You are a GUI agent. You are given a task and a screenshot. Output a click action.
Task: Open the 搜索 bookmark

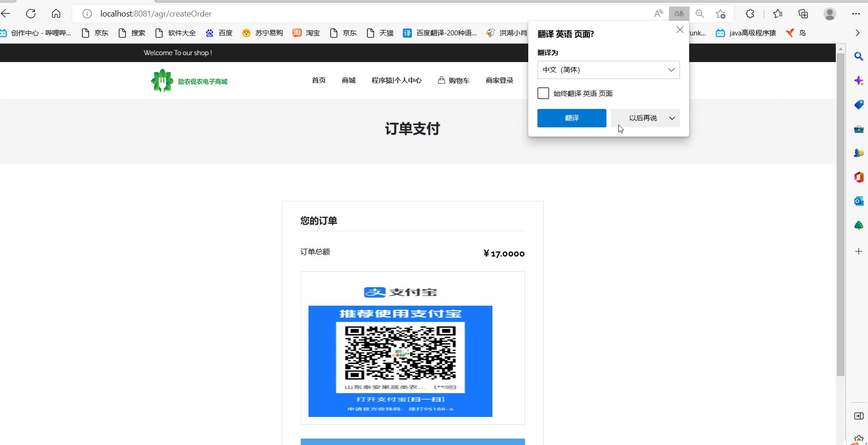point(132,33)
